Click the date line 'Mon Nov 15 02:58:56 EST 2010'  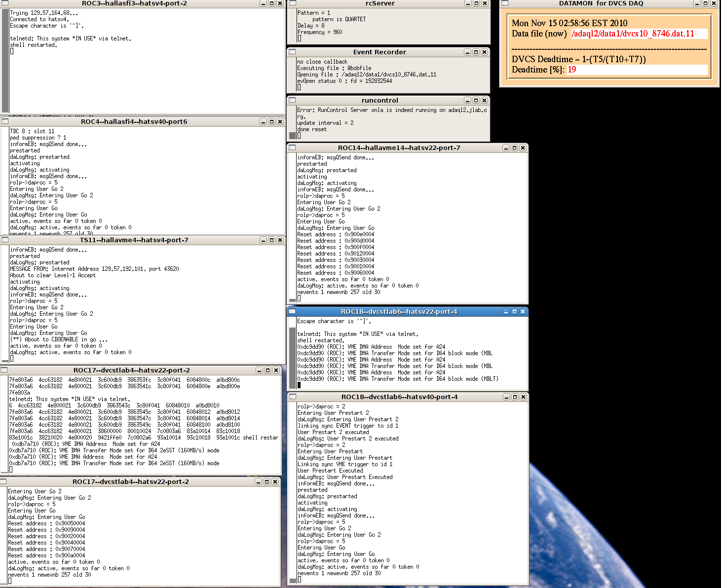point(569,23)
